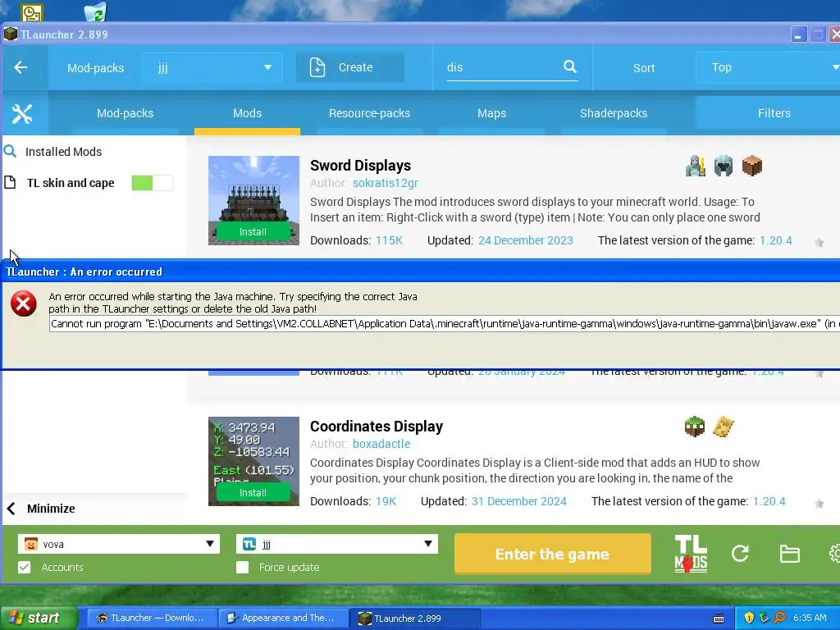
Task: Click the error path text box
Action: pyautogui.click(x=444, y=324)
